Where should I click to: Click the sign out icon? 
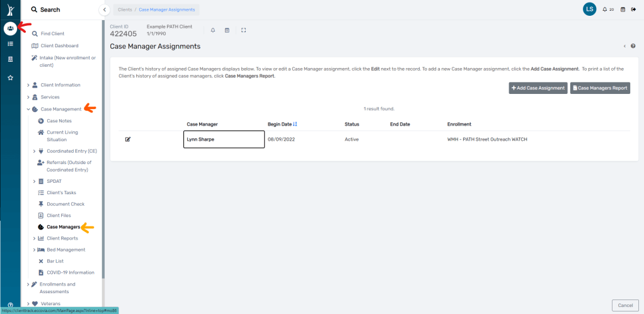[x=633, y=9]
